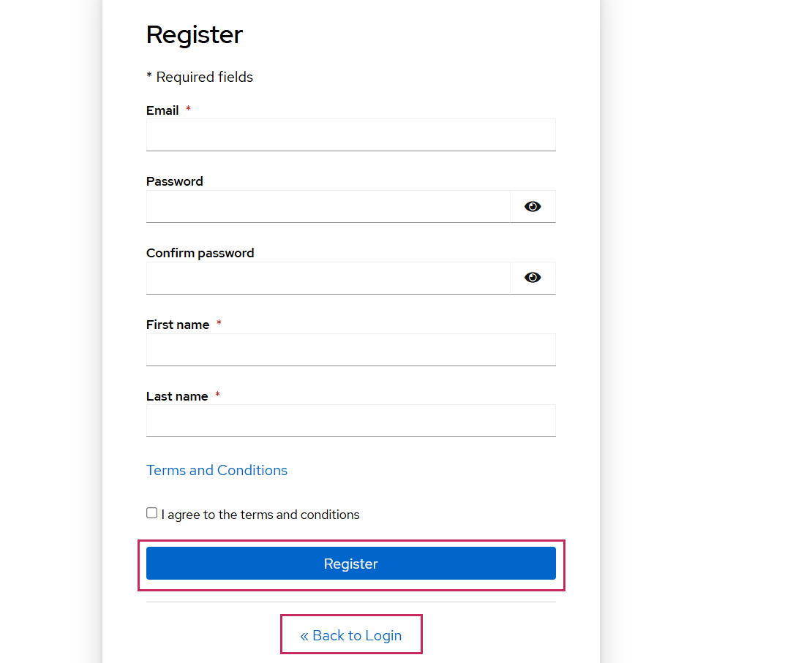812x663 pixels.
Task: Click the Register page heading
Action: 195,35
